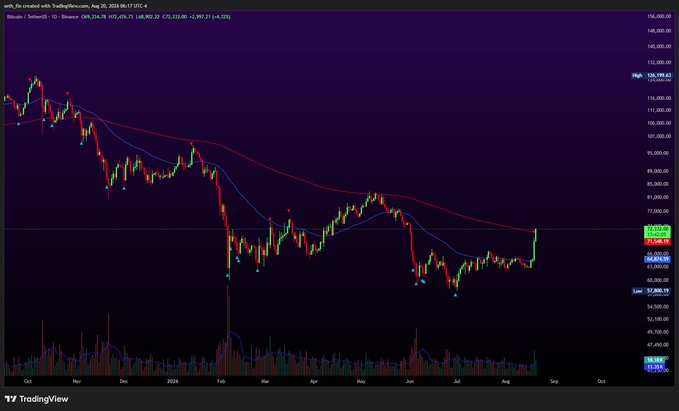This screenshot has width=679, height=411.
Task: Click the Mar label on the time axis
Action: 265,382
